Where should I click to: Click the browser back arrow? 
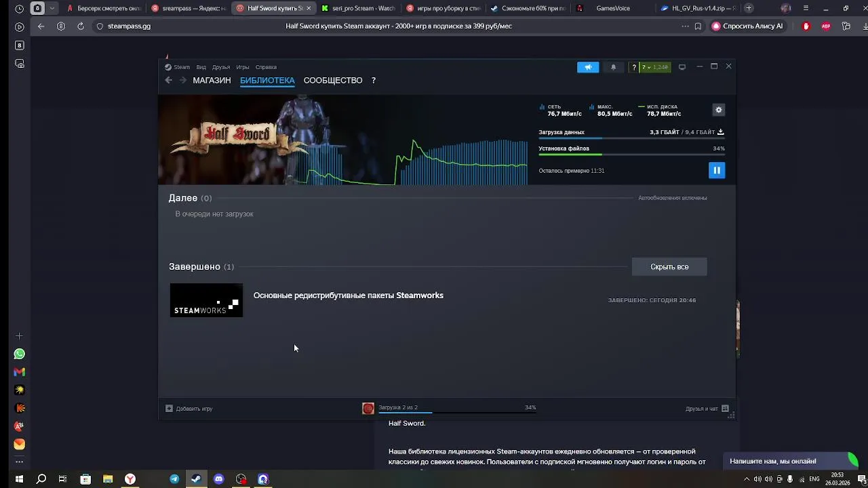(x=41, y=26)
